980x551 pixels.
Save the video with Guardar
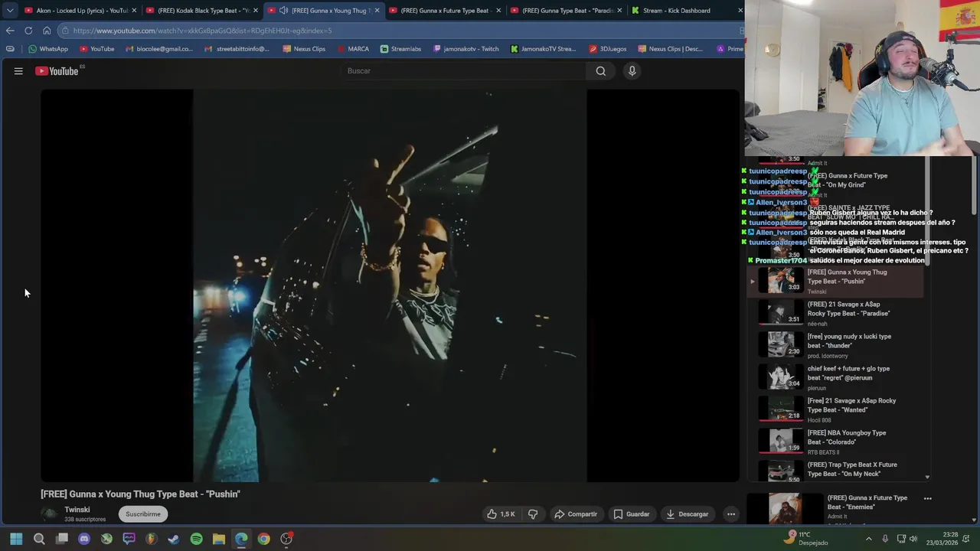pyautogui.click(x=632, y=514)
